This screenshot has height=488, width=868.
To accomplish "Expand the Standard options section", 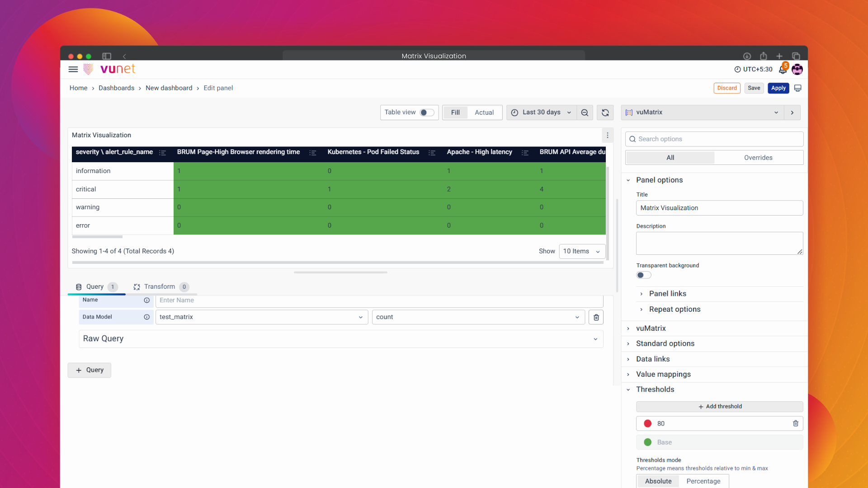I will tap(665, 343).
